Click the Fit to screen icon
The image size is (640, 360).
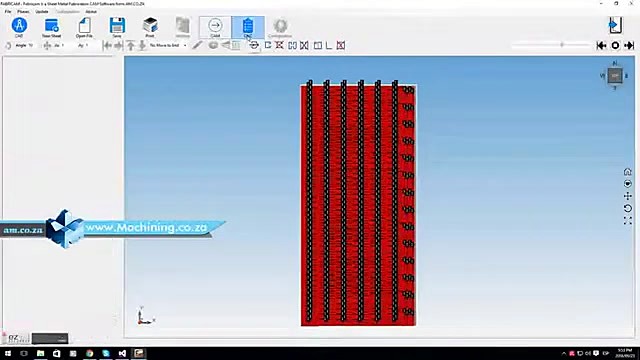[627, 221]
